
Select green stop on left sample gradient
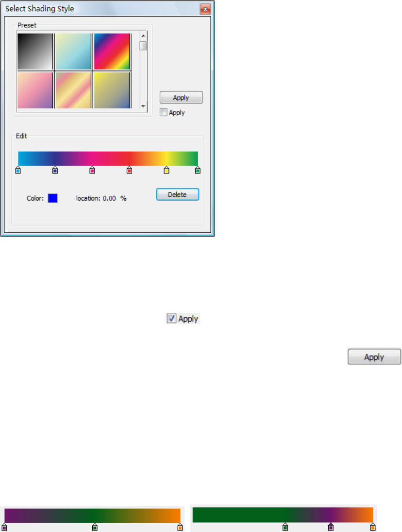coord(95,527)
